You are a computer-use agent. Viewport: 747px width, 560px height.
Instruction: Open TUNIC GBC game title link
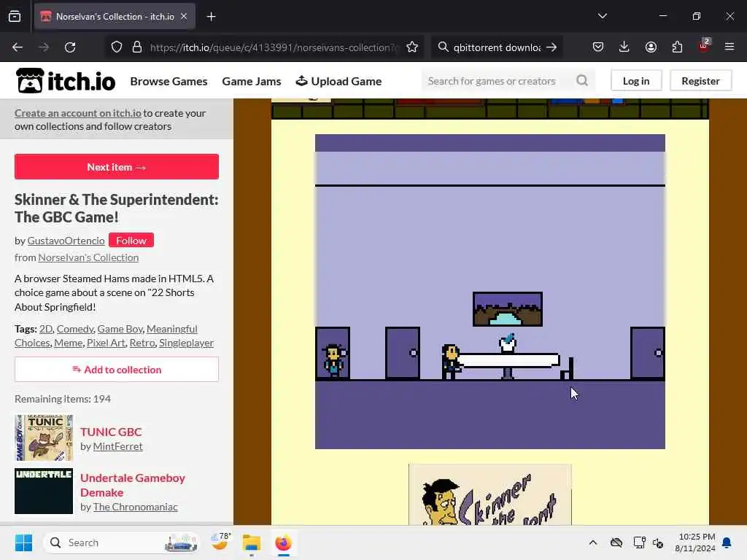(111, 432)
